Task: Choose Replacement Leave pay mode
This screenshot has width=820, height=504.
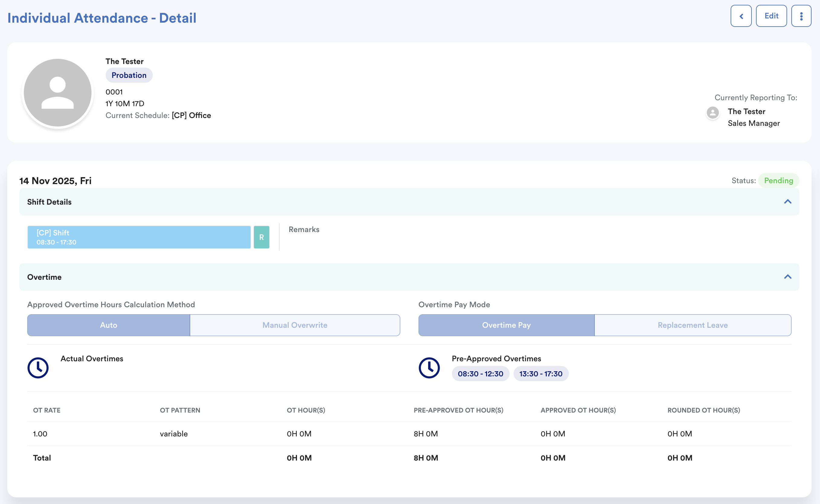Action: point(692,325)
